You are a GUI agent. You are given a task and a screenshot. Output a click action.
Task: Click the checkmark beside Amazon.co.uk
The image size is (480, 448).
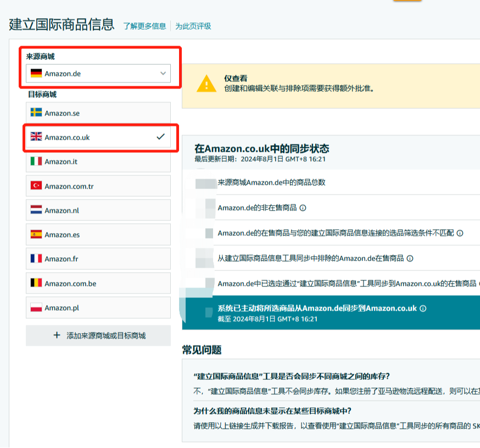pos(160,137)
